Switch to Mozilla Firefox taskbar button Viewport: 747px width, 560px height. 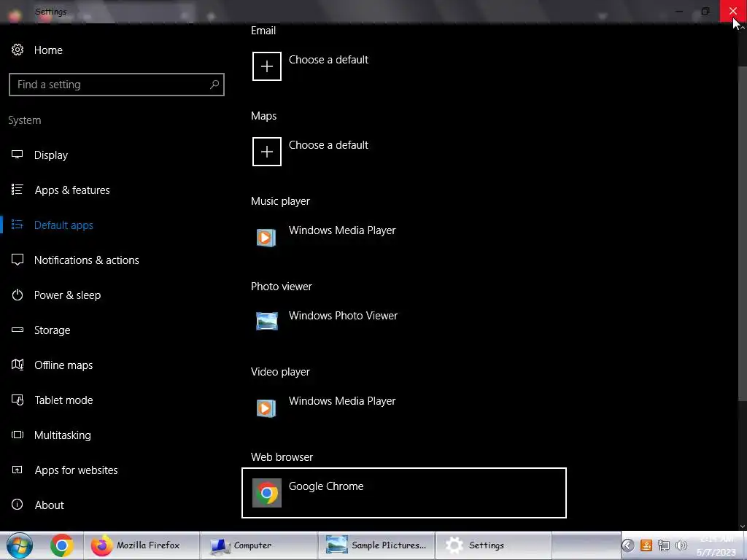(x=142, y=545)
